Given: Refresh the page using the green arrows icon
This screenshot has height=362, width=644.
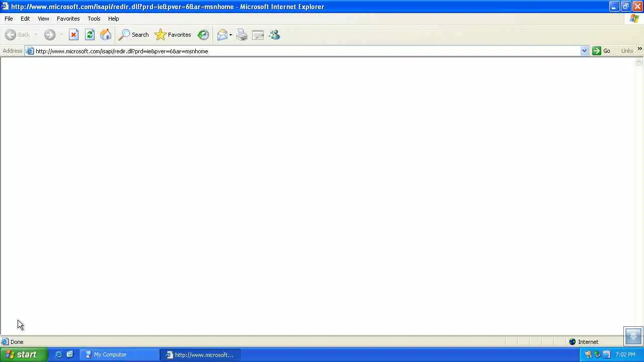Looking at the screenshot, I should 90,35.
